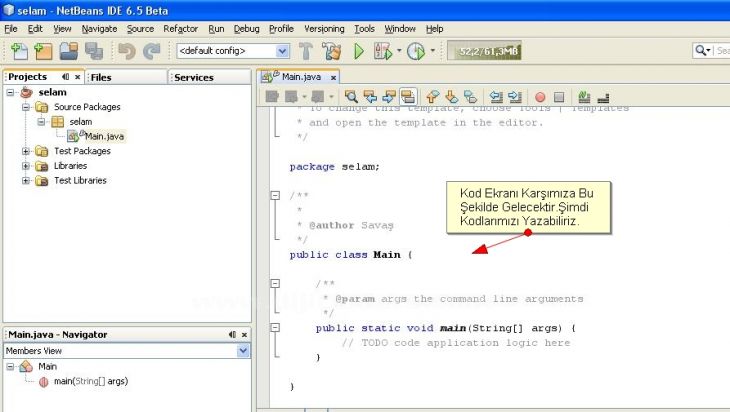Click the Shift Line Right icon
Screen dimensions: 730x412
(x=515, y=97)
